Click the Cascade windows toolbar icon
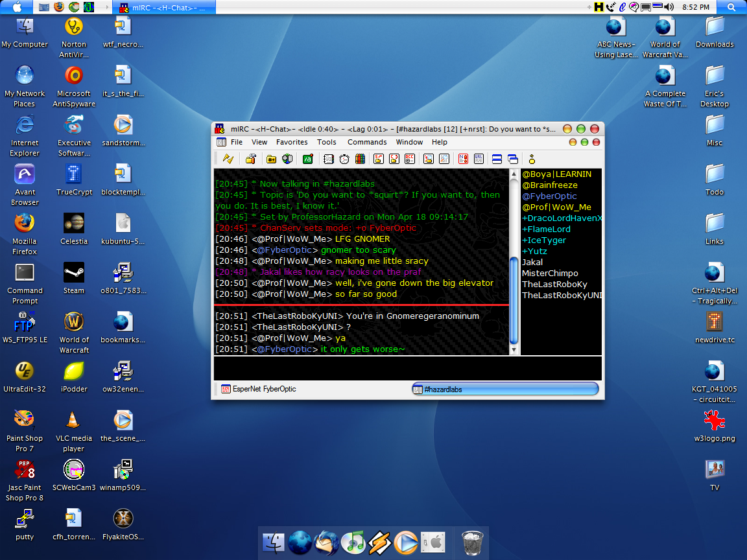This screenshot has width=747, height=560. tap(513, 159)
